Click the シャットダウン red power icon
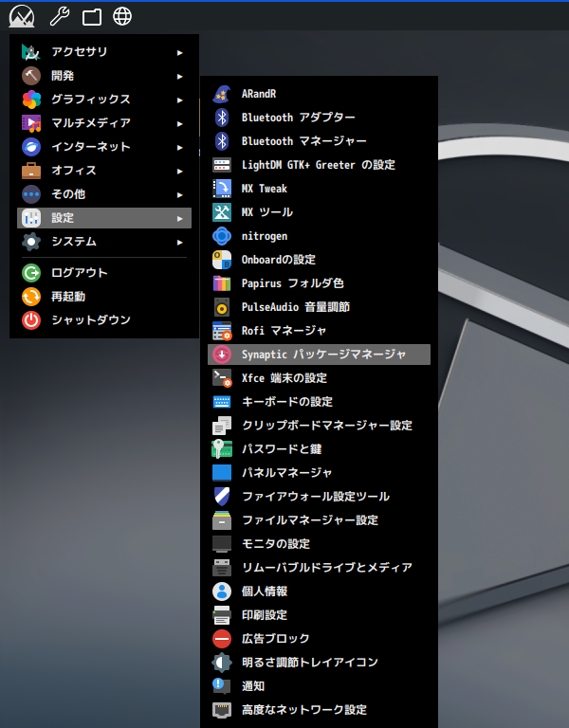 coord(31,319)
